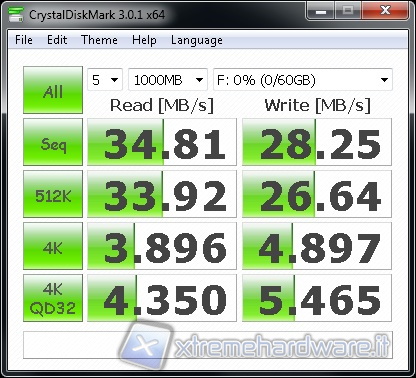
Task: Click the Seq write result 28.25
Action: coord(317,142)
